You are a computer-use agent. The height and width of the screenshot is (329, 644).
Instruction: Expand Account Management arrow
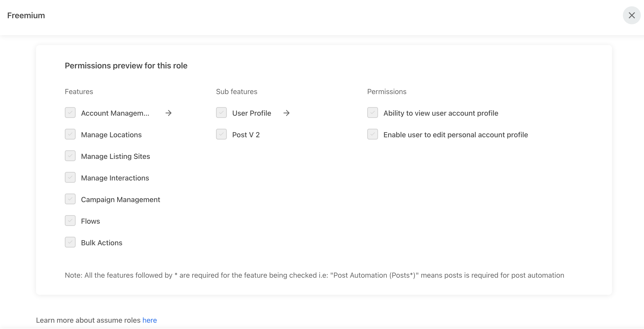tap(169, 113)
